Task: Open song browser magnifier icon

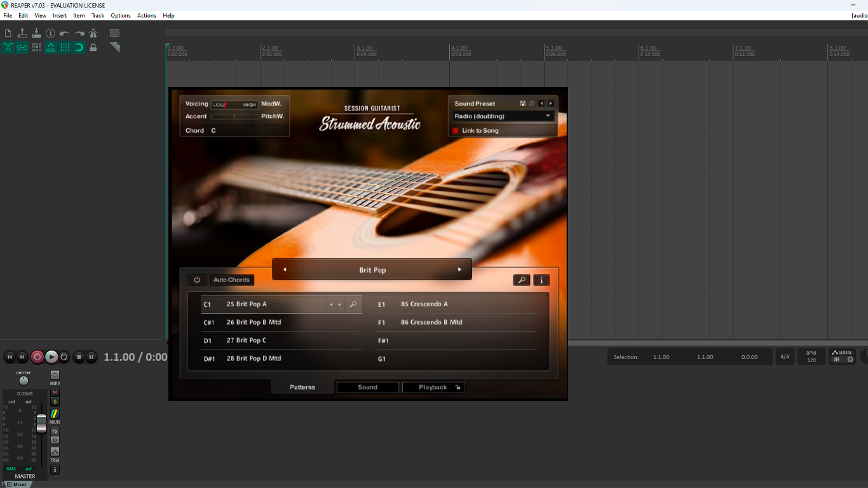Action: [522, 280]
